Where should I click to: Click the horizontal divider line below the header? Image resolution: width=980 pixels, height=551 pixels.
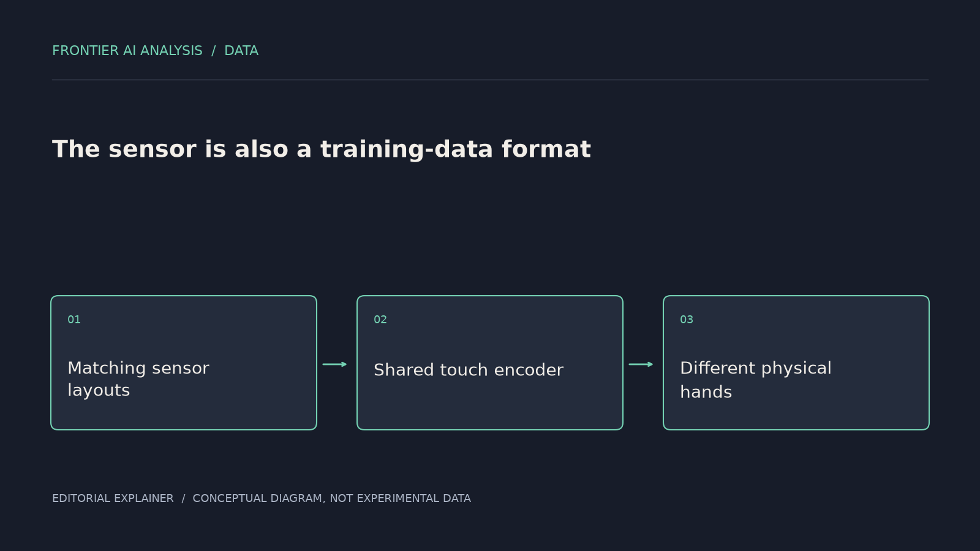(490, 80)
